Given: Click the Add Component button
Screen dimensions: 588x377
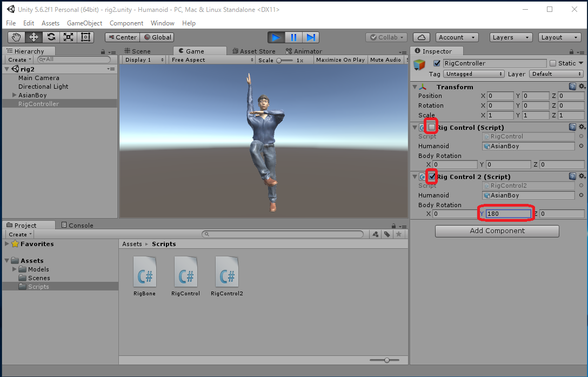Looking at the screenshot, I should (x=497, y=231).
